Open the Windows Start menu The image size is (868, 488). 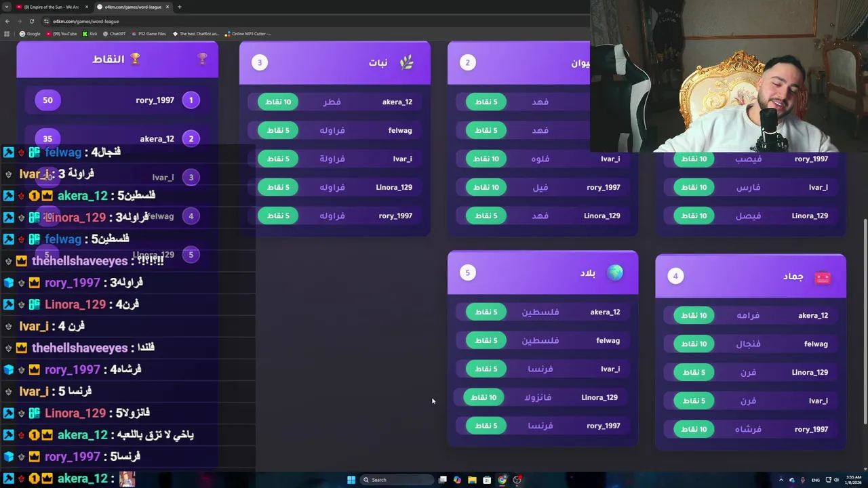[351, 480]
